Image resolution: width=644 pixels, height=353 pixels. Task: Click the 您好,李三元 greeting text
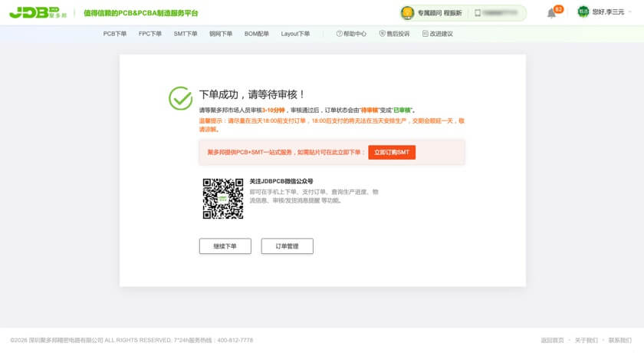coord(608,12)
